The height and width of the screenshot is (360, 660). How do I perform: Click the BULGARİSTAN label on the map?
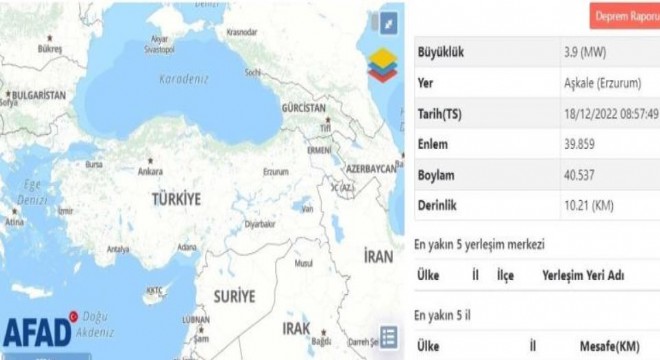click(39, 96)
